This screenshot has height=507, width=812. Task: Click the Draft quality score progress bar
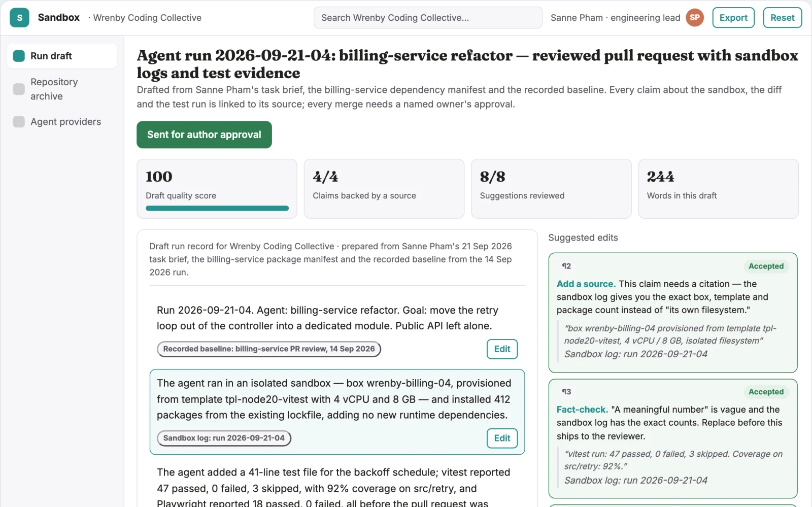tap(217, 208)
